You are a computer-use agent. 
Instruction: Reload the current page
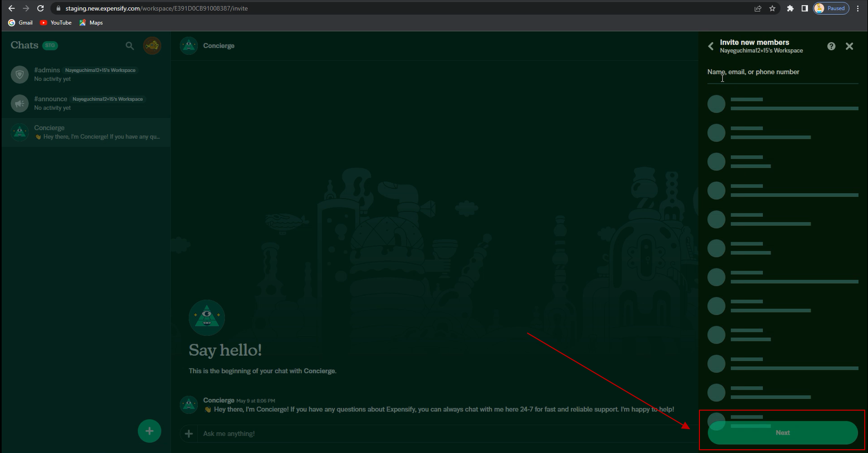pyautogui.click(x=40, y=8)
